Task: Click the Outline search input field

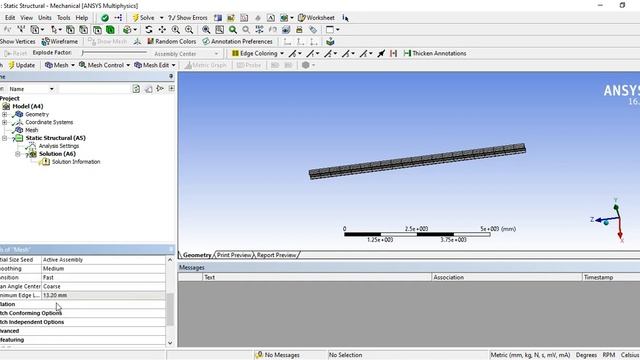Action: (x=94, y=89)
